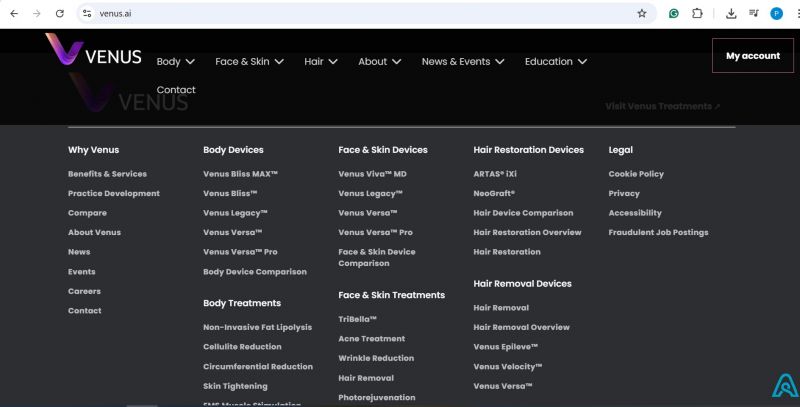Open the Body navigation menu label
Screen dimensions: 800x407
tap(168, 62)
